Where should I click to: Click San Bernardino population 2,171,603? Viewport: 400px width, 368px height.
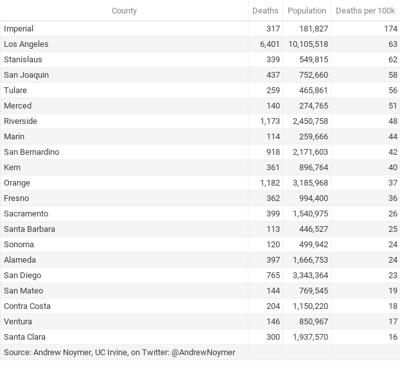click(310, 152)
